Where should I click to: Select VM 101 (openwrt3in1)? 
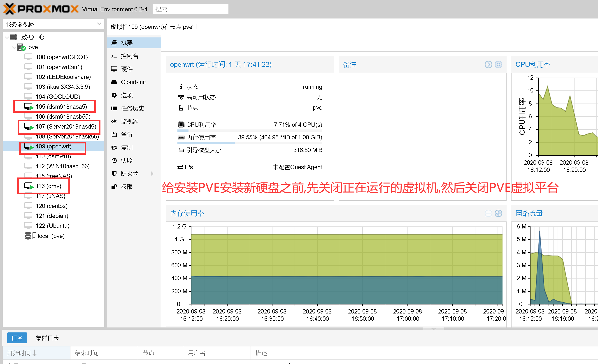59,67
